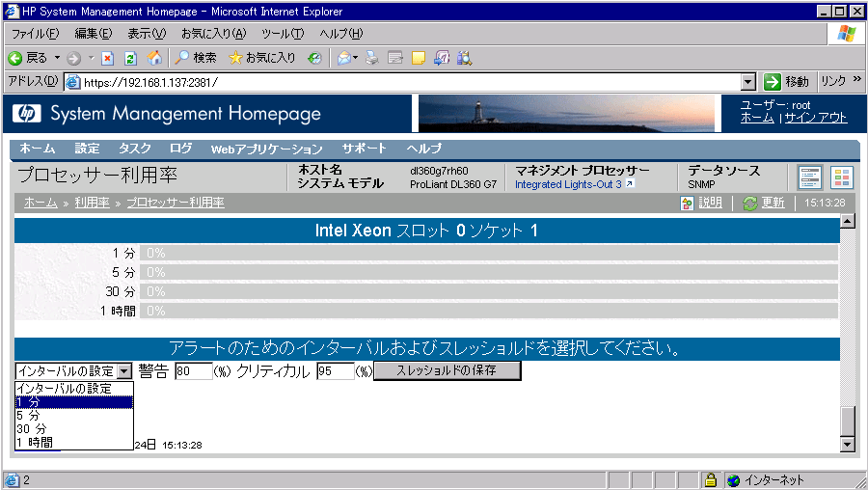Image resolution: width=868 pixels, height=490 pixels.
Task: Click the Forward arrow icon
Action: (x=73, y=58)
